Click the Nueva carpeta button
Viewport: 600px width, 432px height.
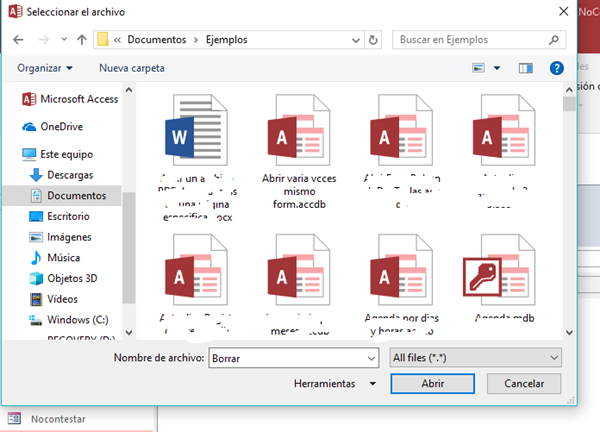(131, 68)
